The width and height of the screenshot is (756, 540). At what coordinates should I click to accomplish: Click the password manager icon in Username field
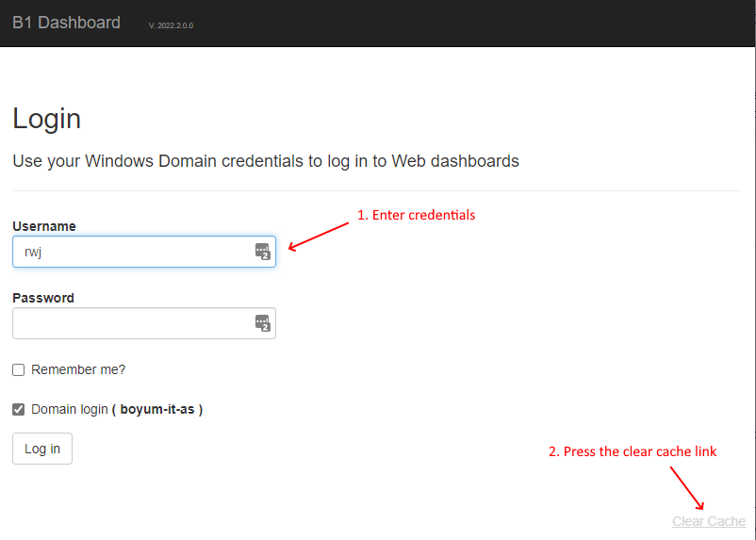coord(262,252)
